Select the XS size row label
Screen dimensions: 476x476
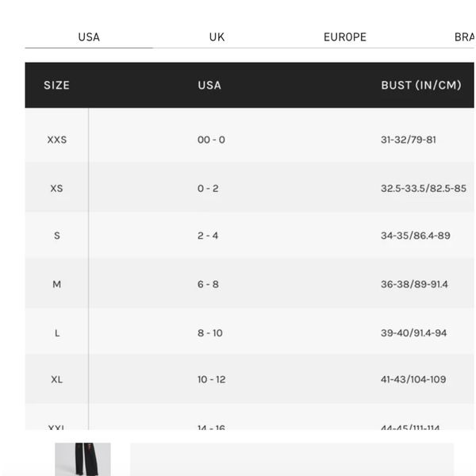57,188
